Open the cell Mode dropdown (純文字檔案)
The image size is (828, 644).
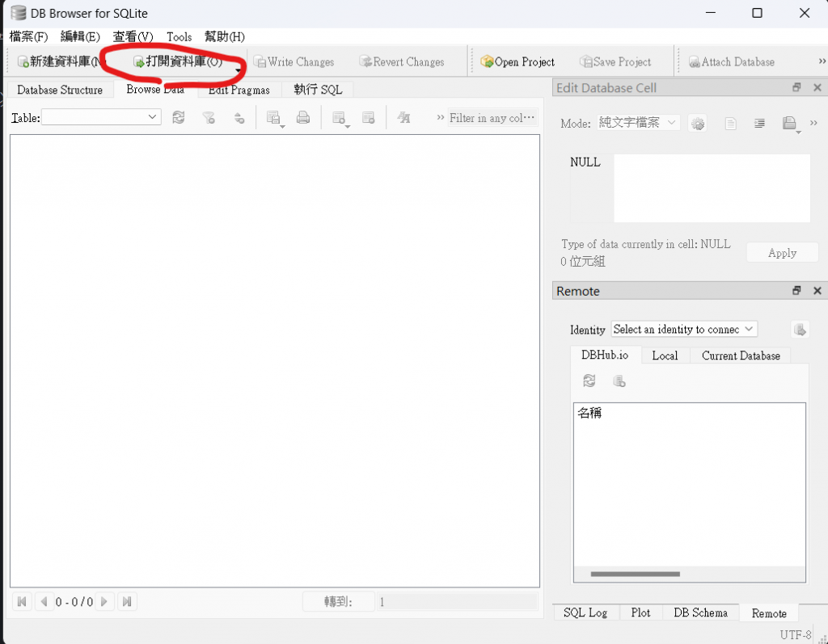[639, 123]
